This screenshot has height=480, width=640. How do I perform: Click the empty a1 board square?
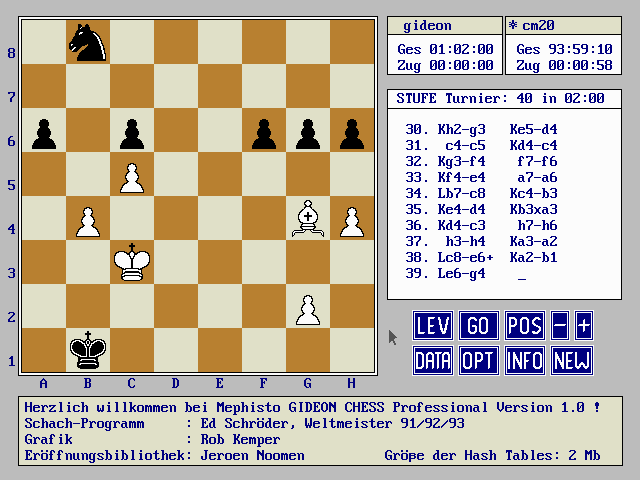coord(44,350)
